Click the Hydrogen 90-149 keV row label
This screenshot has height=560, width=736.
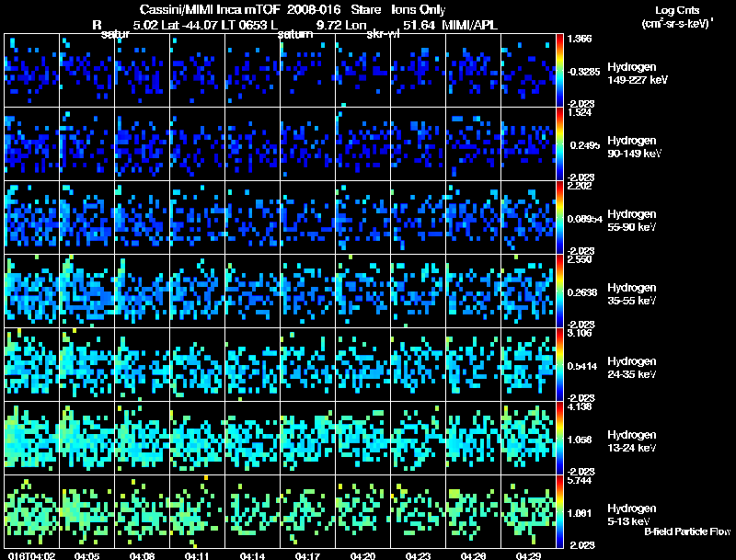tap(634, 147)
